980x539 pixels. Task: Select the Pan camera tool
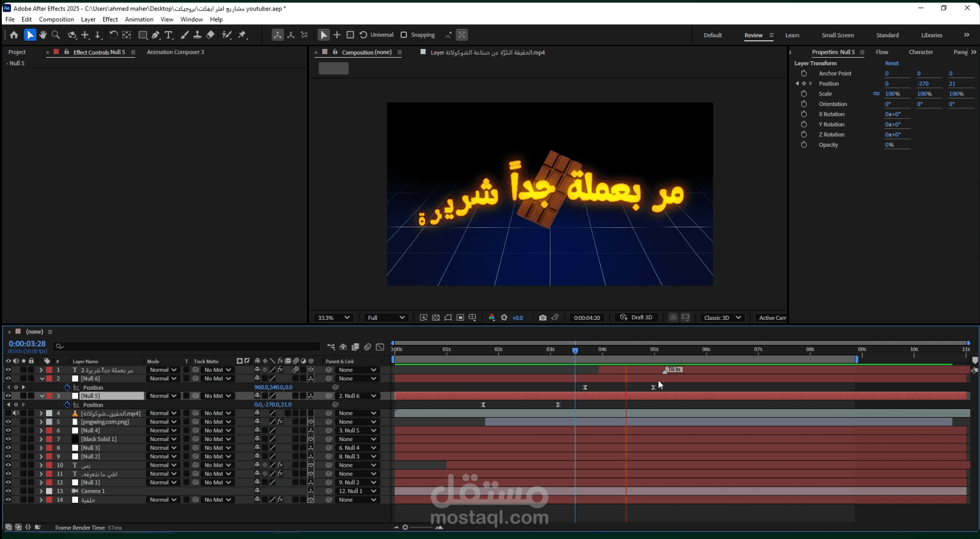(x=85, y=35)
